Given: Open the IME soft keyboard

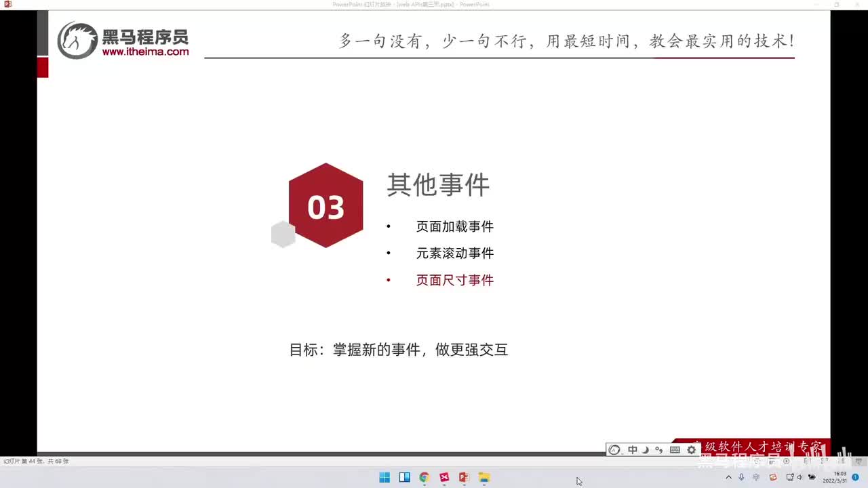Looking at the screenshot, I should tap(675, 449).
